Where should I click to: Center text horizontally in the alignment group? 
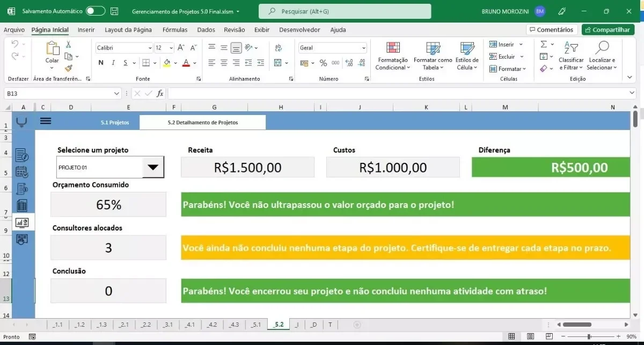click(224, 63)
